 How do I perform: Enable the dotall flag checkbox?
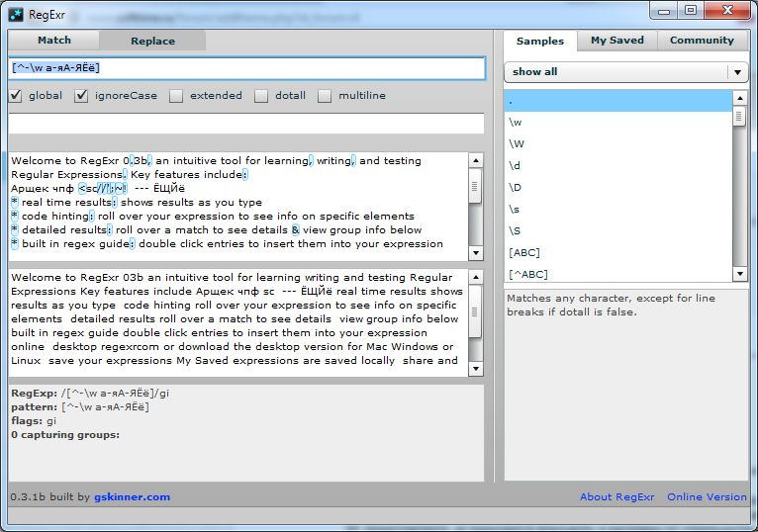pos(261,96)
